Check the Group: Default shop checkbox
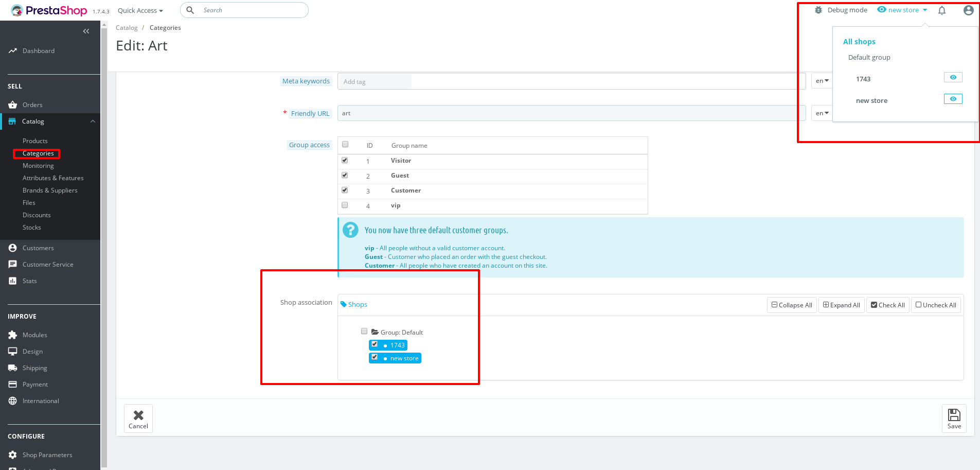The image size is (980, 470). click(364, 332)
